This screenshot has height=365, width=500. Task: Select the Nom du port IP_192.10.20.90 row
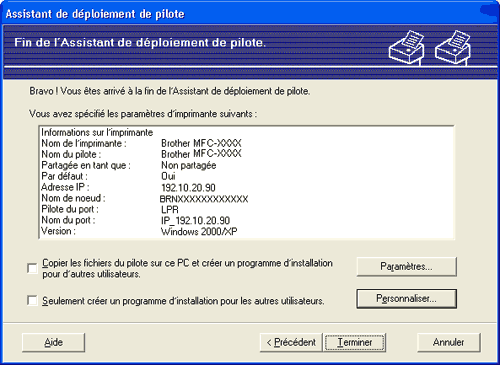pyautogui.click(x=136, y=220)
